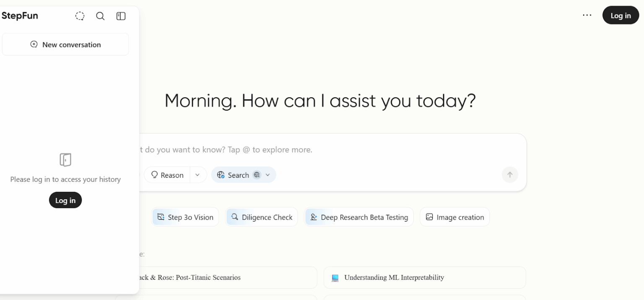Toggle the Search mode button
The image size is (644, 300).
239,175
